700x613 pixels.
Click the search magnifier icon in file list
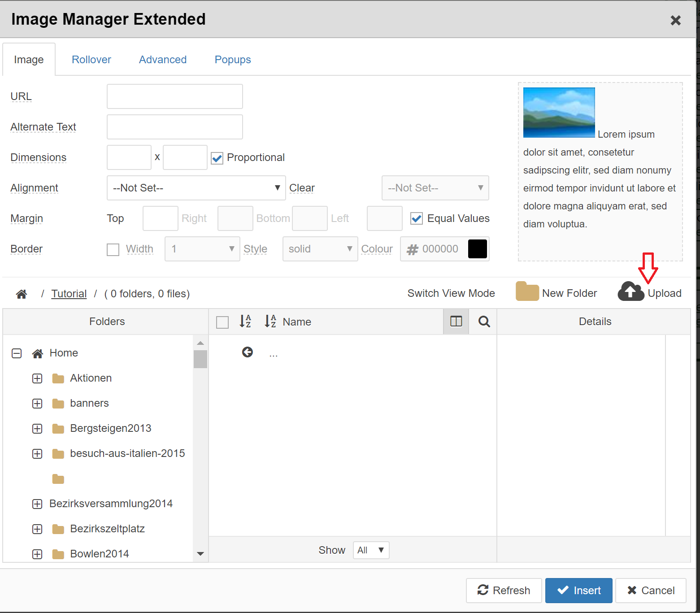coord(484,322)
